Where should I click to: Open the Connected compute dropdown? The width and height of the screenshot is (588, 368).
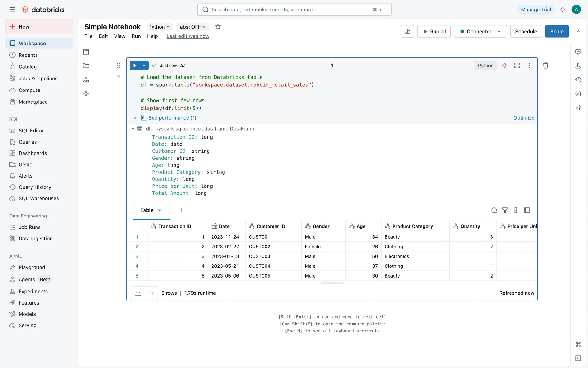(x=480, y=31)
